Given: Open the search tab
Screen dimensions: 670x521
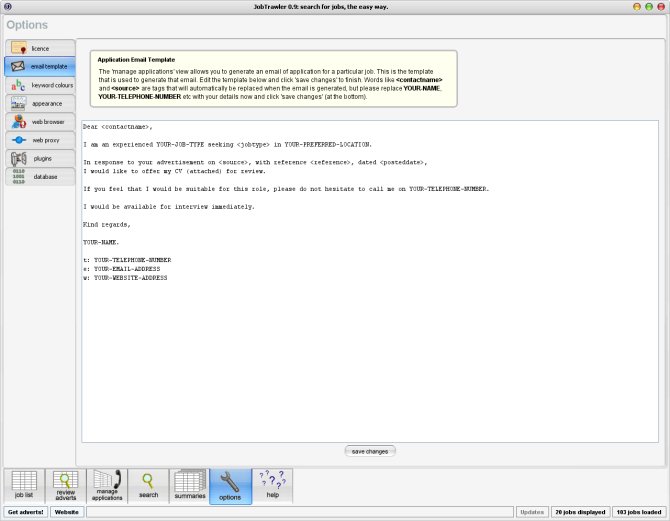Looking at the screenshot, I should click(x=148, y=485).
